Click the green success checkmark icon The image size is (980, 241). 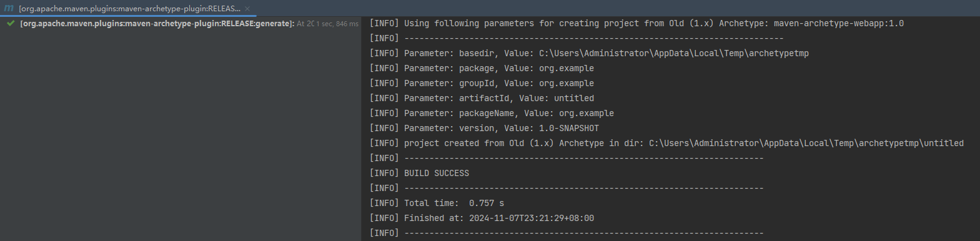point(11,24)
